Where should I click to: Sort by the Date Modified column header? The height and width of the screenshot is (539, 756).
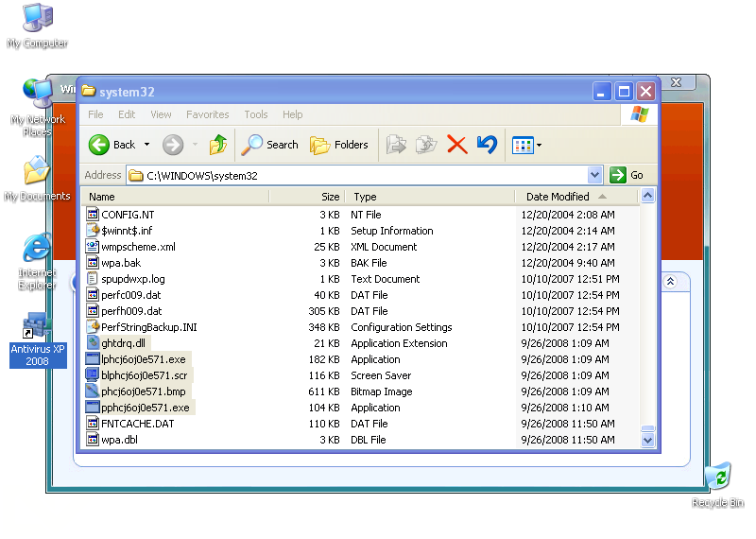(576, 197)
